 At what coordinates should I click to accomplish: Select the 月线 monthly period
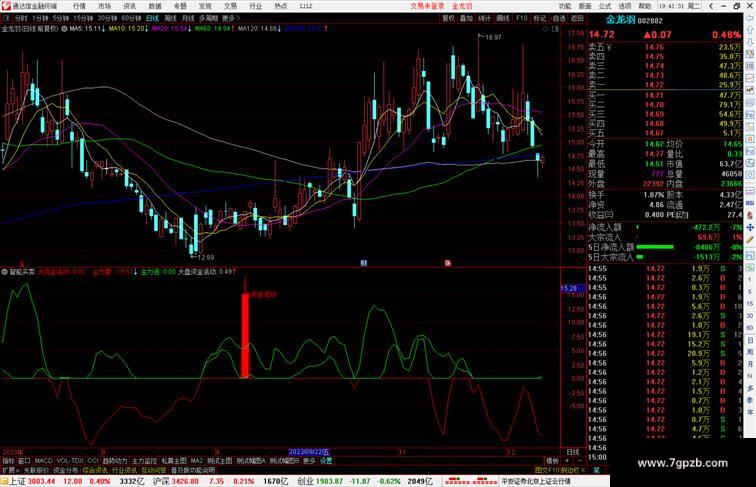pyautogui.click(x=188, y=18)
